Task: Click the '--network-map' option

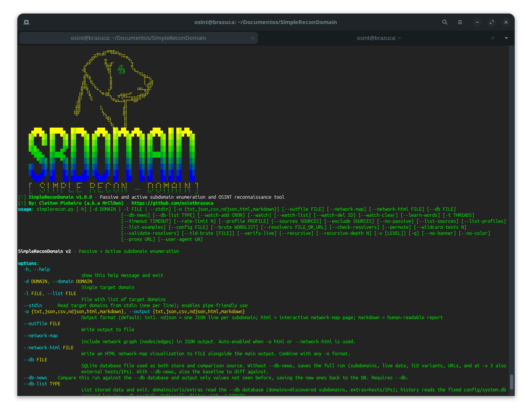Action: 41,336
